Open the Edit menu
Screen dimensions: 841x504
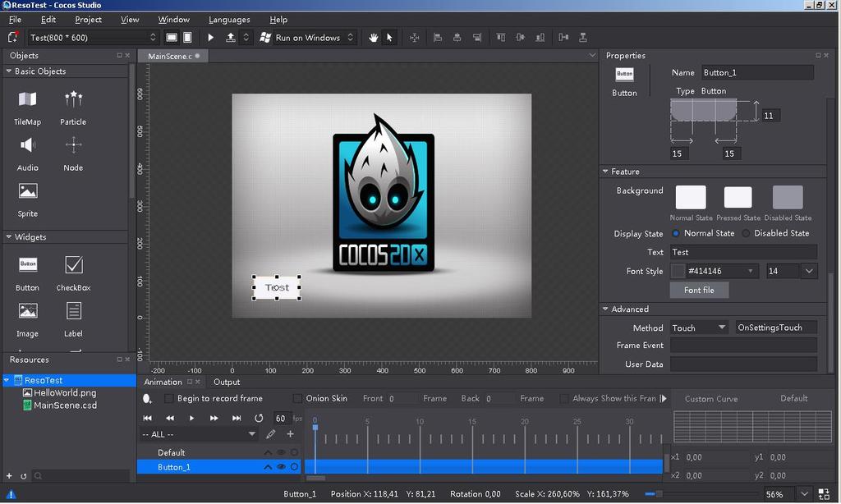coord(48,20)
